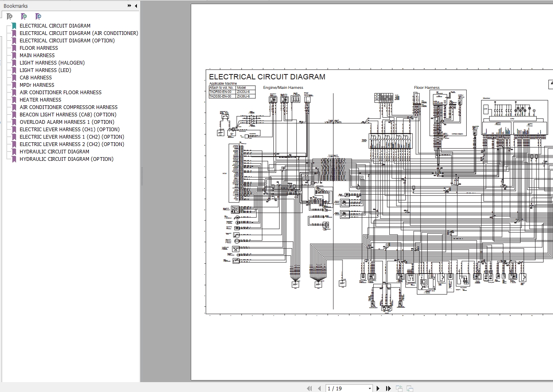Screen dimensions: 553x392
Task: Open AIR CONDITIONER COMPRESSOR HARNESS bookmark
Action: [x=68, y=107]
